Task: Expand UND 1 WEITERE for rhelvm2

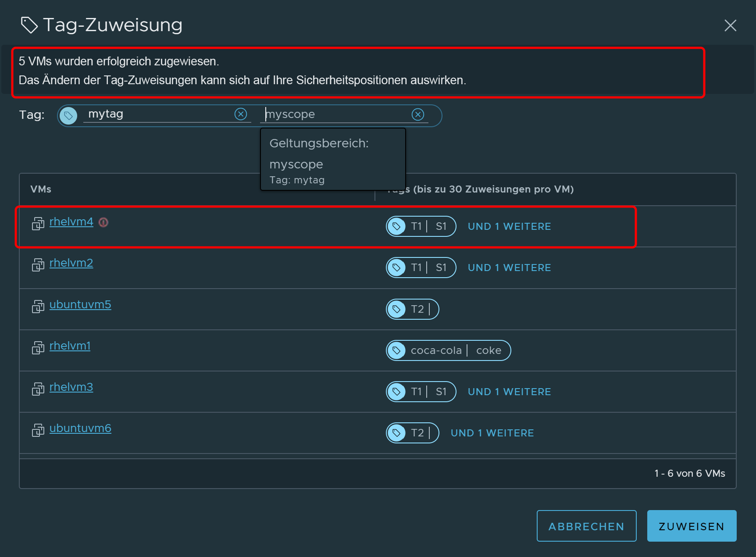Action: [x=509, y=268]
